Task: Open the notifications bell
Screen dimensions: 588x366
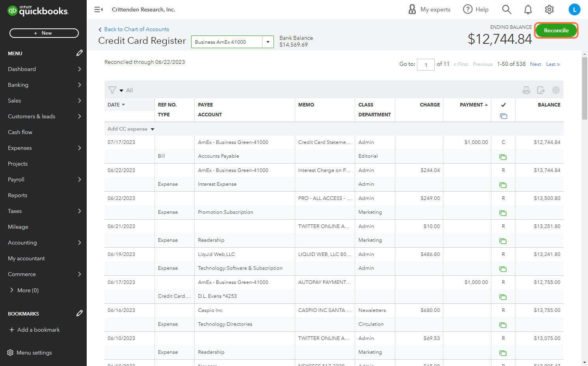Action: (528, 9)
